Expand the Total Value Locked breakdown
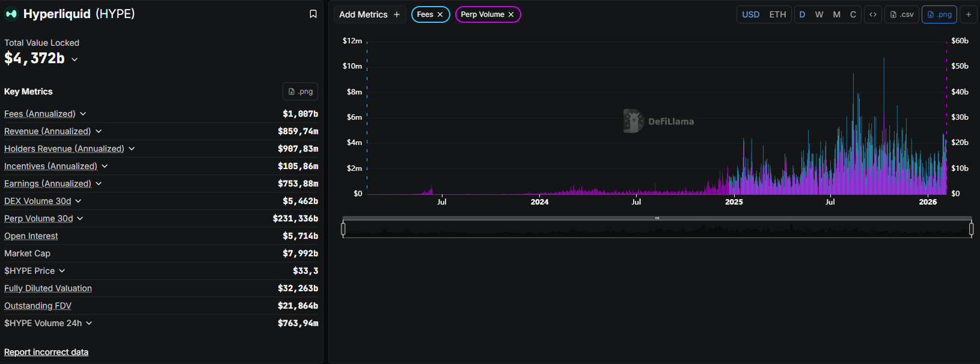 [x=75, y=59]
